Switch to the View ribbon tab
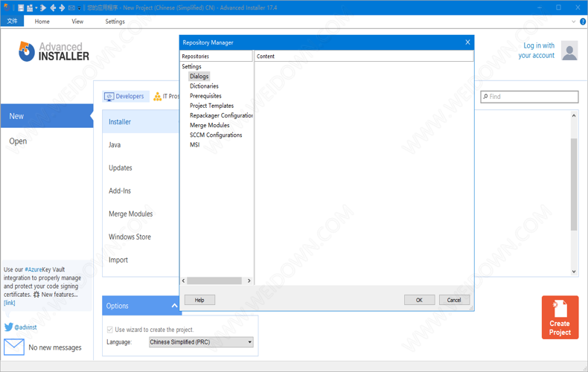588x372 pixels. pos(77,22)
